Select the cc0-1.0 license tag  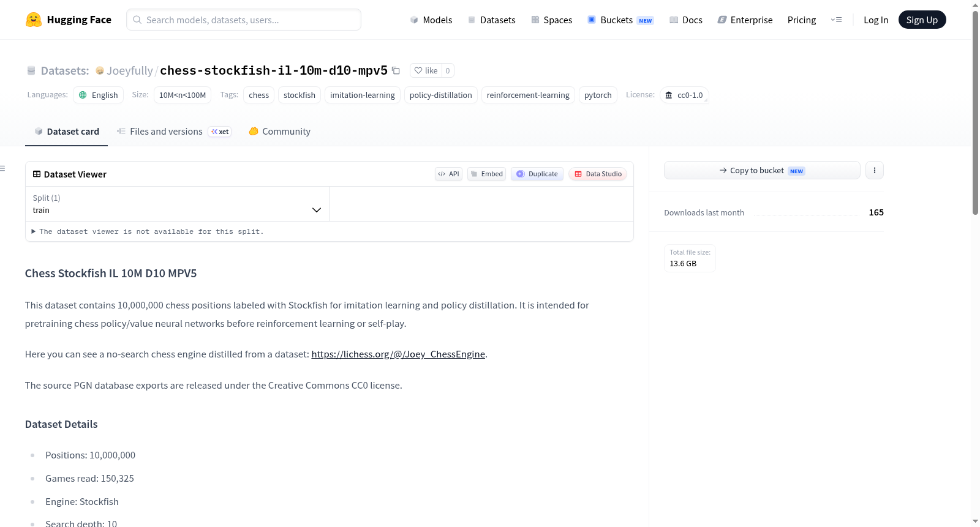coord(684,95)
